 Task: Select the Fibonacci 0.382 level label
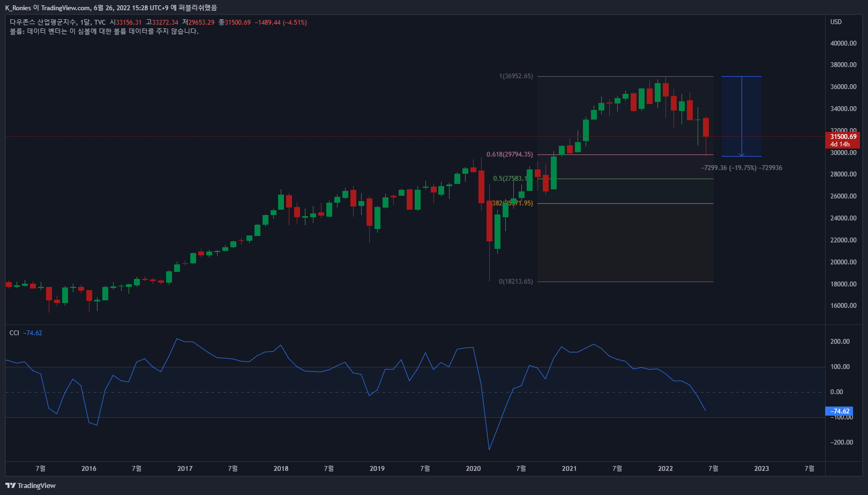pos(512,203)
